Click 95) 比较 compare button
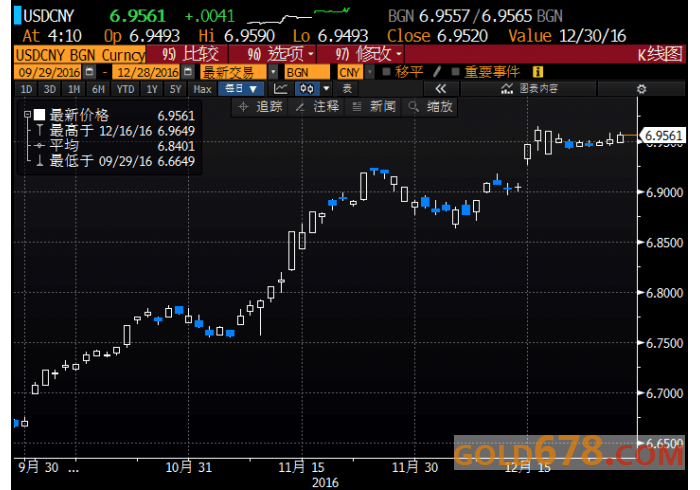Screen dimensions: 700x490 (188, 54)
